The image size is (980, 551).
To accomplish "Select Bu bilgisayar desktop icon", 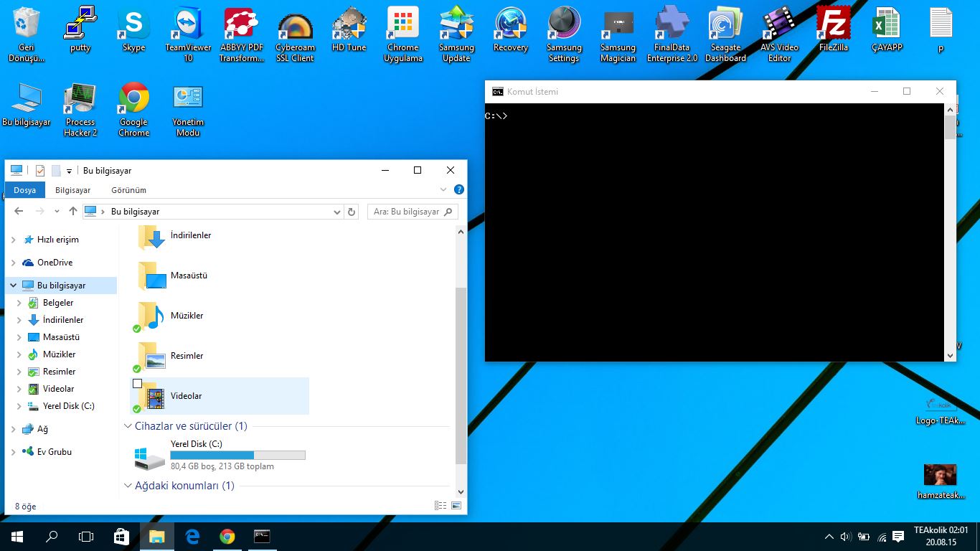I will click(x=27, y=105).
